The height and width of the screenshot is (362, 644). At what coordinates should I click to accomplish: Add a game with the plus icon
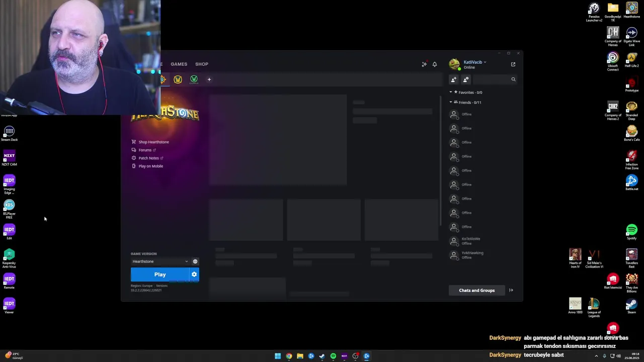coord(209,79)
